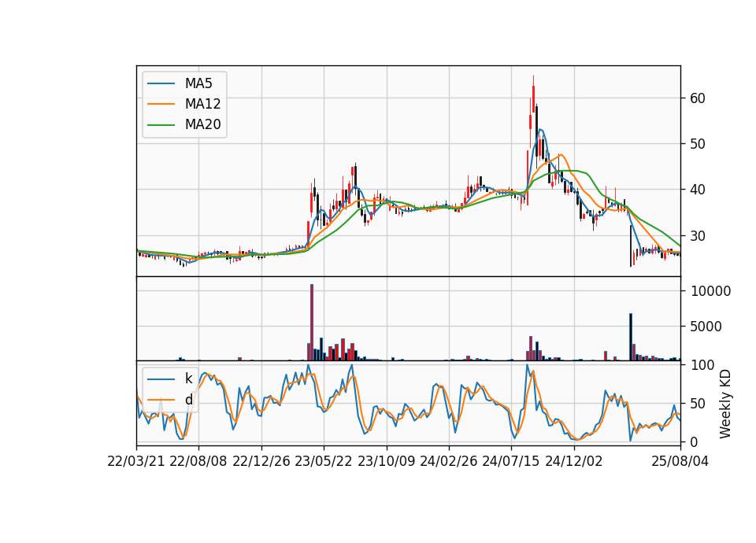The width and height of the screenshot is (756, 543).
Task: Click the price axis value 40
Action: pyautogui.click(x=698, y=190)
